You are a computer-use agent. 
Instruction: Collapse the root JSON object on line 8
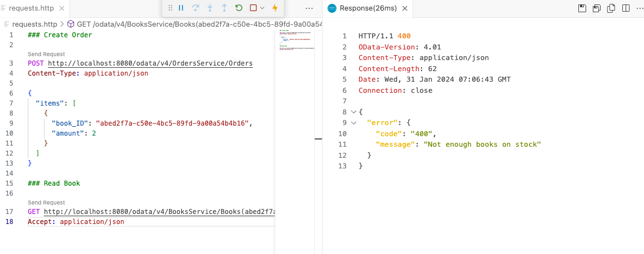pyautogui.click(x=353, y=112)
